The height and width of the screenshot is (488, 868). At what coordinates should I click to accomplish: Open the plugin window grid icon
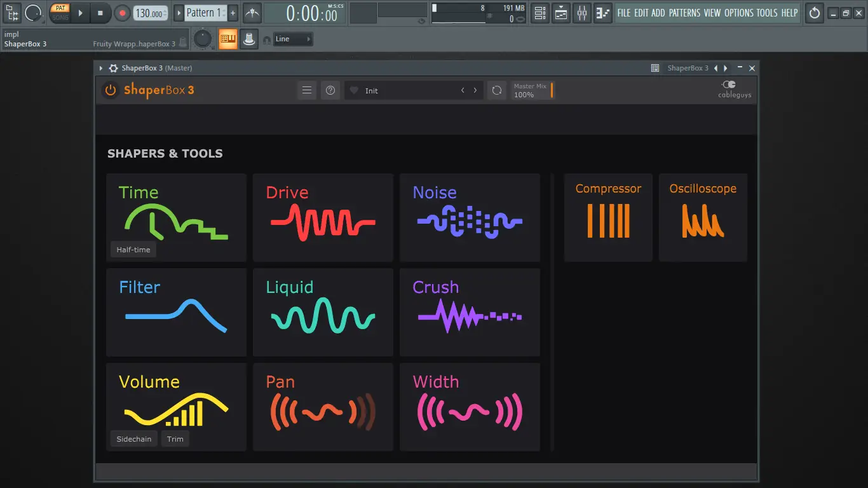tap(655, 68)
